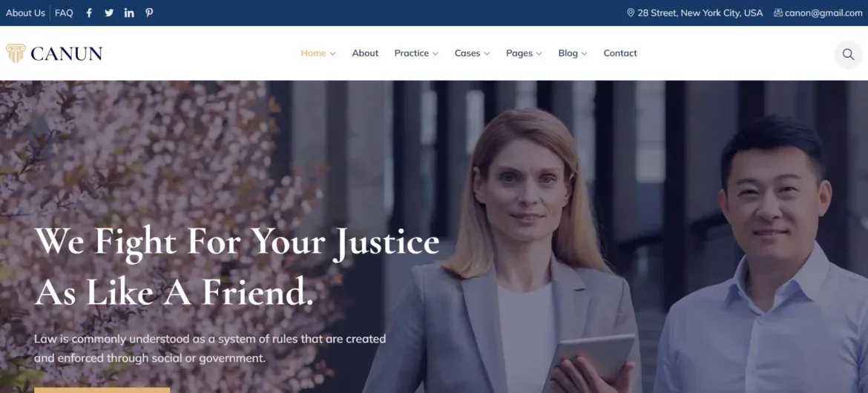This screenshot has width=868, height=393.
Task: Click the CANUN pillar logo icon
Action: [x=16, y=53]
